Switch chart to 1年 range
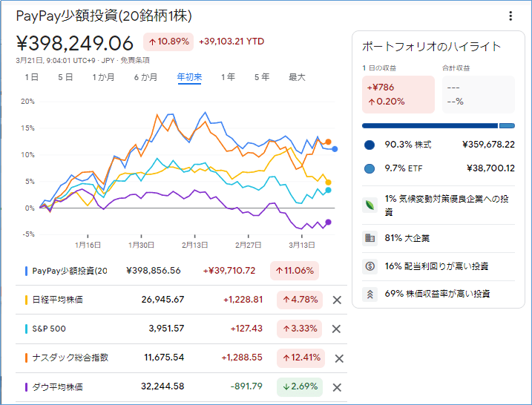Screen dimensions: 532x405 [228, 77]
